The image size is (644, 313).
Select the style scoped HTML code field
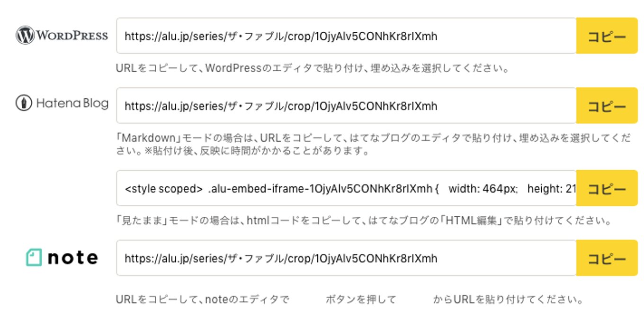click(346, 188)
